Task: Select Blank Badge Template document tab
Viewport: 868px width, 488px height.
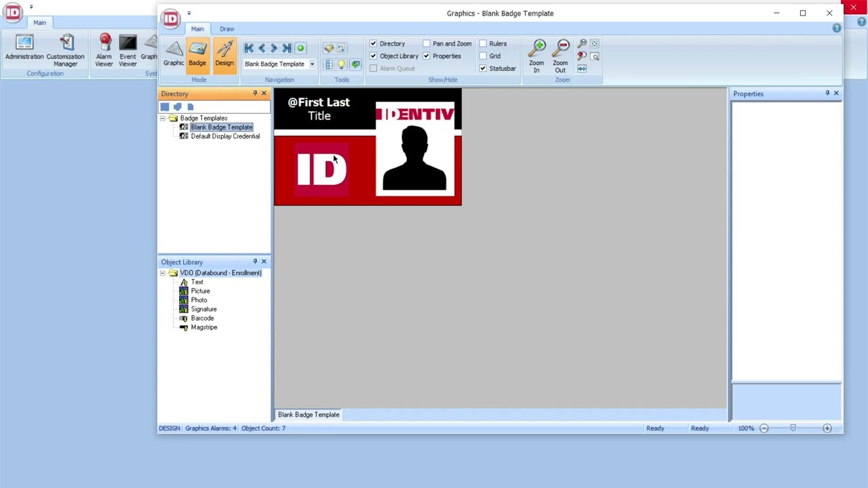Action: click(x=309, y=415)
